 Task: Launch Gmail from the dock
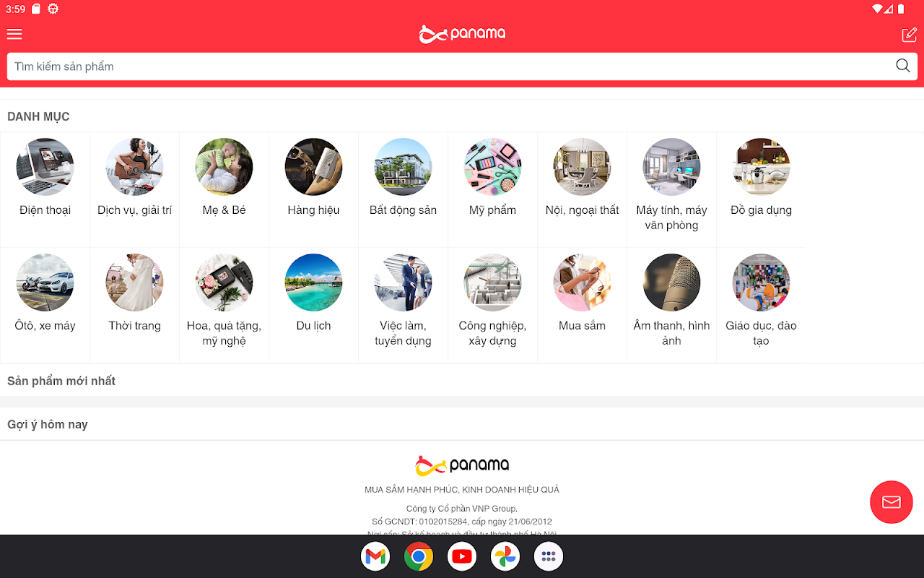point(375,556)
